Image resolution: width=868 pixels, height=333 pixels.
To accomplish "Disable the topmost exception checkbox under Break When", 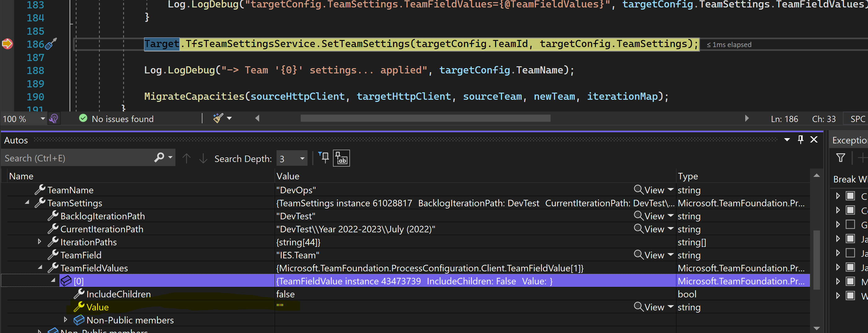I will [850, 195].
